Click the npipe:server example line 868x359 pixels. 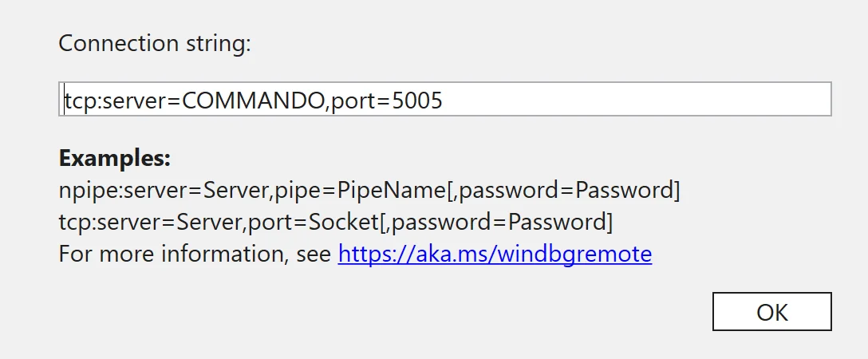tap(369, 191)
